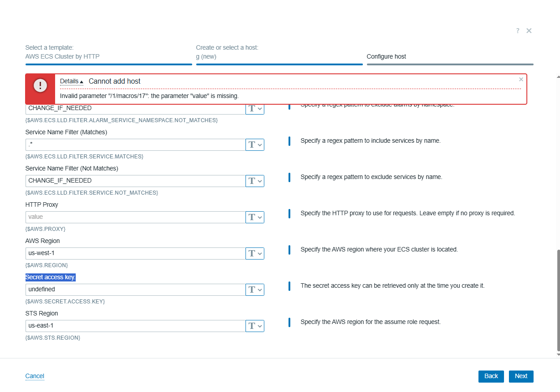Focus the Service Name Filter (Matches) input

pos(136,145)
